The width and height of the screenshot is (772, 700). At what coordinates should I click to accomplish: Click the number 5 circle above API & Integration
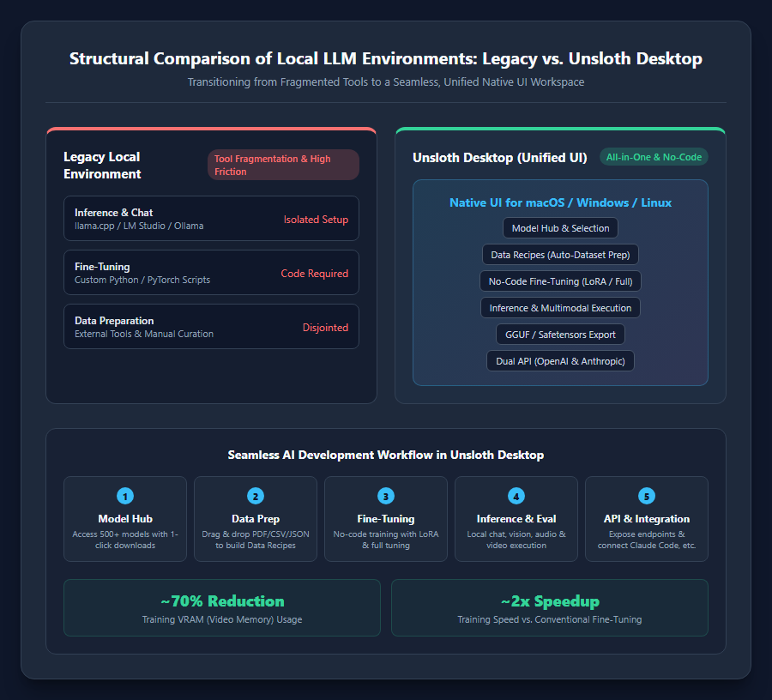tap(647, 496)
